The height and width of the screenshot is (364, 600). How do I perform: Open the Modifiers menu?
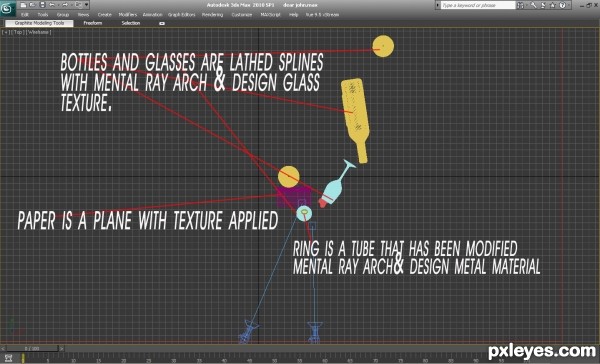pos(127,15)
